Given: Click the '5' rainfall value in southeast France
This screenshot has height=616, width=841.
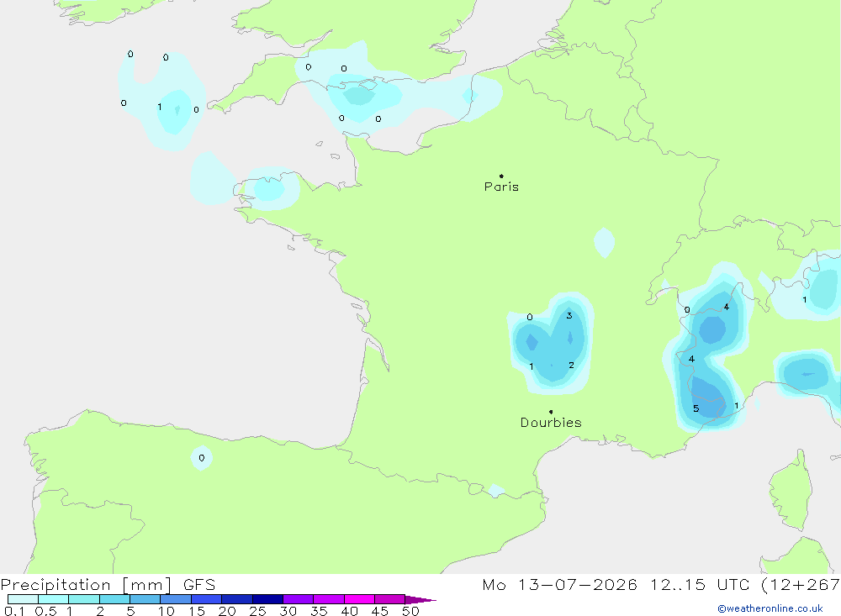Looking at the screenshot, I should (696, 408).
